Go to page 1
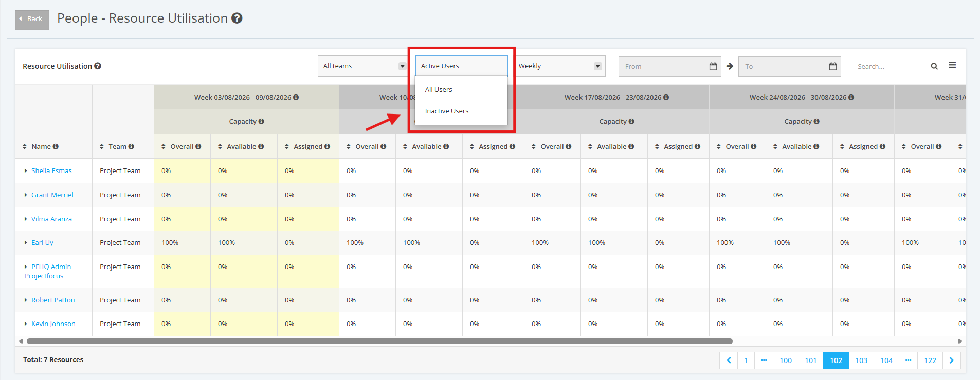Screen dimensions: 980x380 coord(746,360)
